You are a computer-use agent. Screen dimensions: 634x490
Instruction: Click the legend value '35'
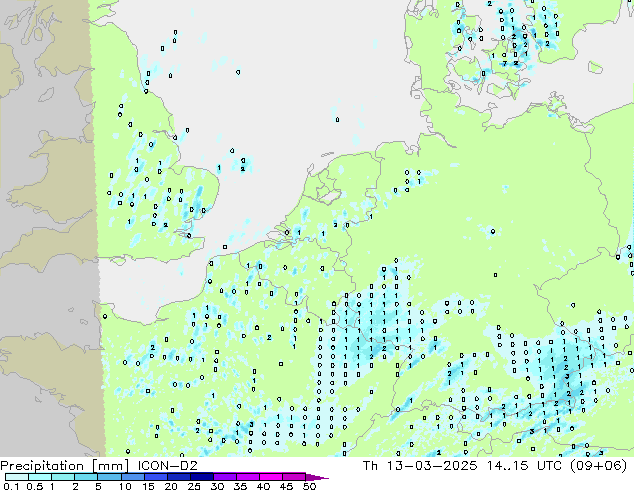pos(240,486)
